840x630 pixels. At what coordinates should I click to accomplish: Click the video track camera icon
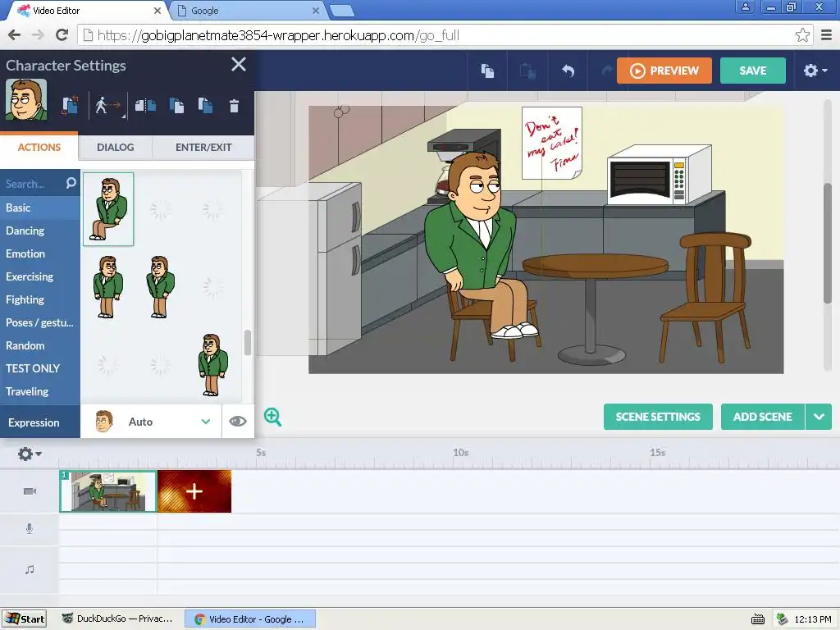click(30, 491)
